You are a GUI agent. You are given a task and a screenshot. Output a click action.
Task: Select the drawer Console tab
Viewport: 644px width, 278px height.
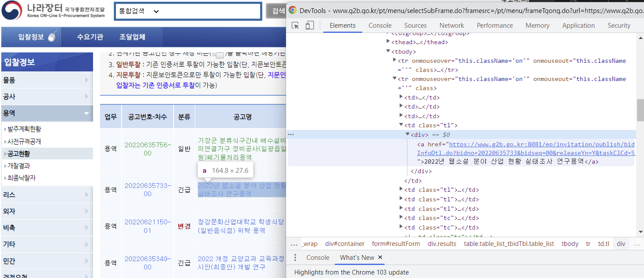click(318, 257)
